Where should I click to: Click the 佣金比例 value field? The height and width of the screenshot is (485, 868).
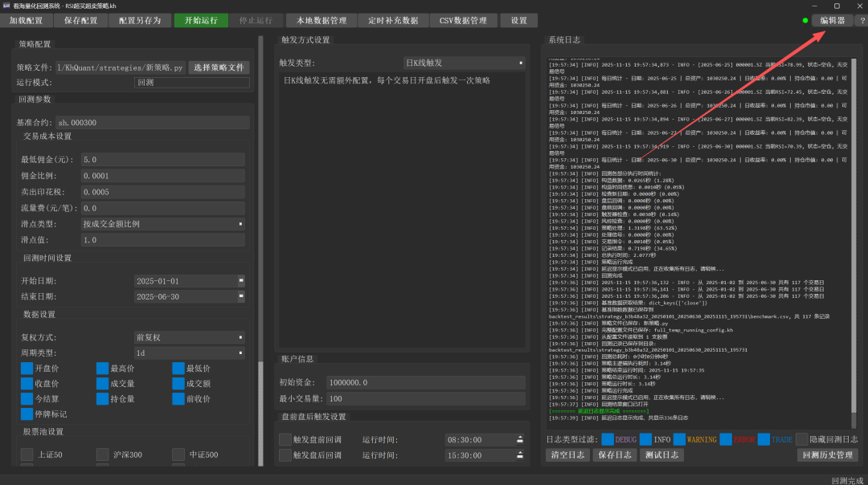click(x=162, y=176)
